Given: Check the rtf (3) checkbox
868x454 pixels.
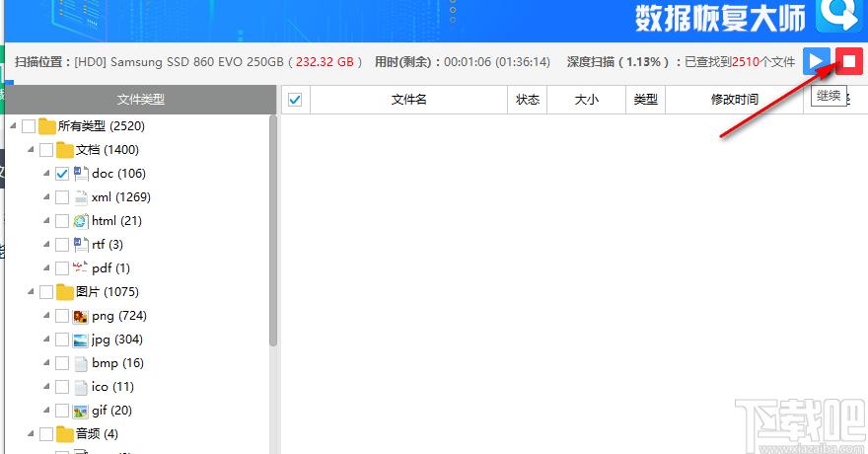Looking at the screenshot, I should (62, 245).
